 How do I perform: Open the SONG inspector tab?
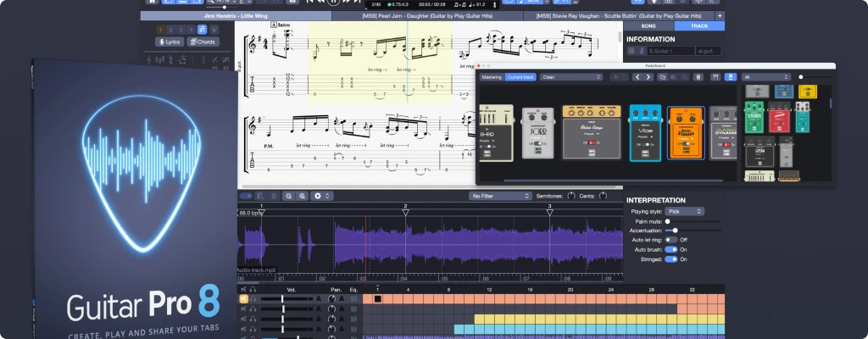pyautogui.click(x=648, y=26)
